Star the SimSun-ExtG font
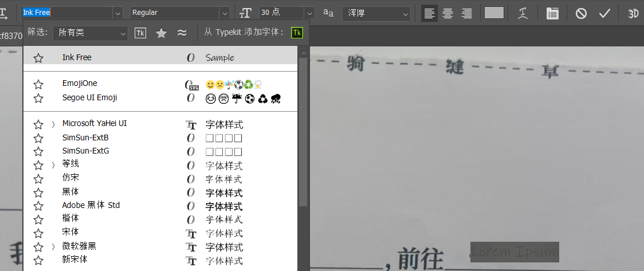This screenshot has height=271, width=644. click(x=38, y=151)
